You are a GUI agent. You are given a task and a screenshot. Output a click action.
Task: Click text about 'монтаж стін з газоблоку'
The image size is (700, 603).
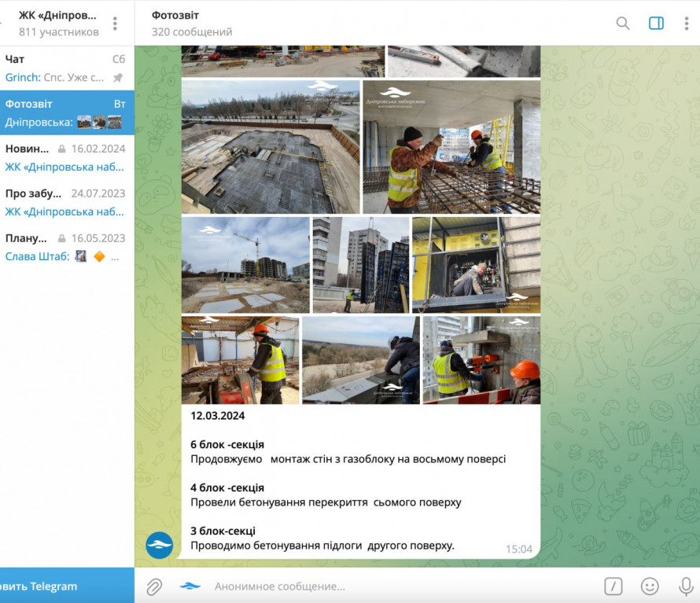point(348,459)
